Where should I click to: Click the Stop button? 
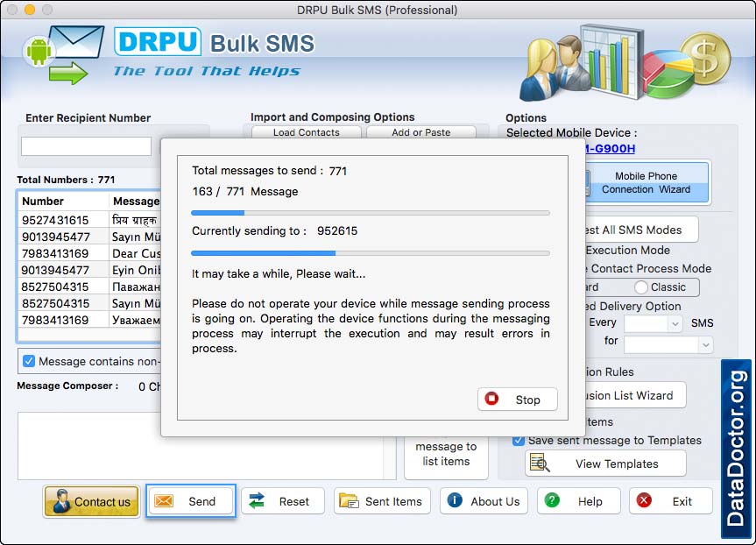coord(518,400)
